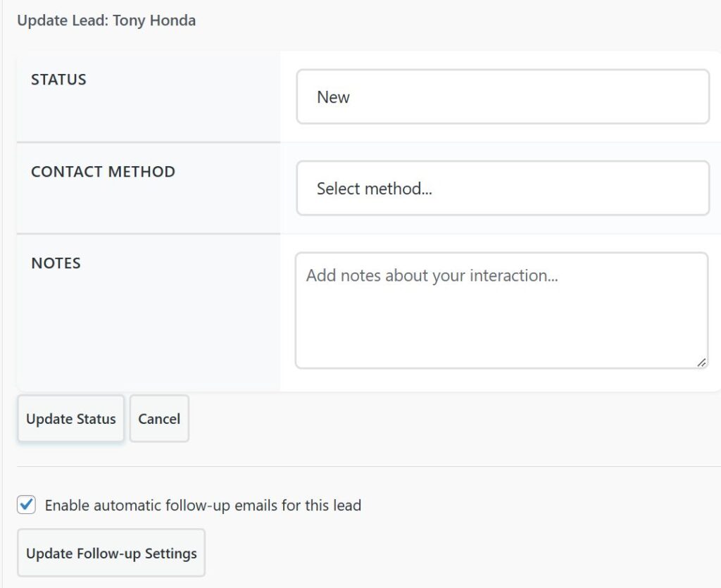Click the CONTACT METHOD field label
The width and height of the screenshot is (721, 588).
(x=103, y=171)
